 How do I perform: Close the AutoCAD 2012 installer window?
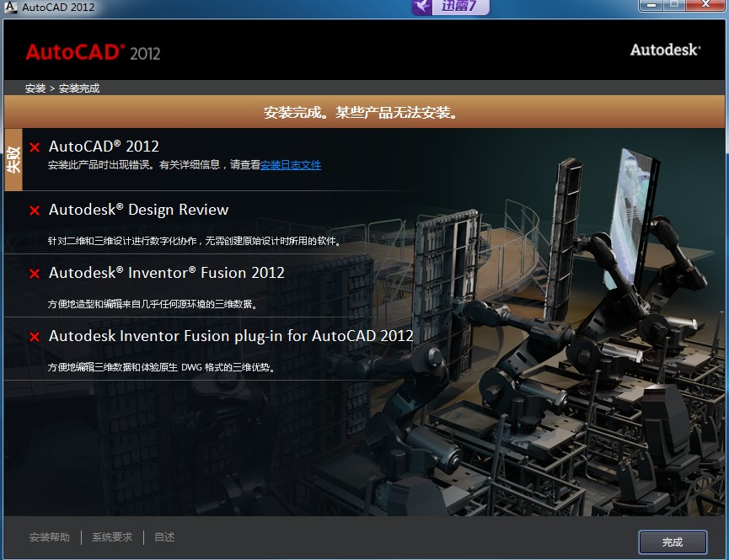705,5
